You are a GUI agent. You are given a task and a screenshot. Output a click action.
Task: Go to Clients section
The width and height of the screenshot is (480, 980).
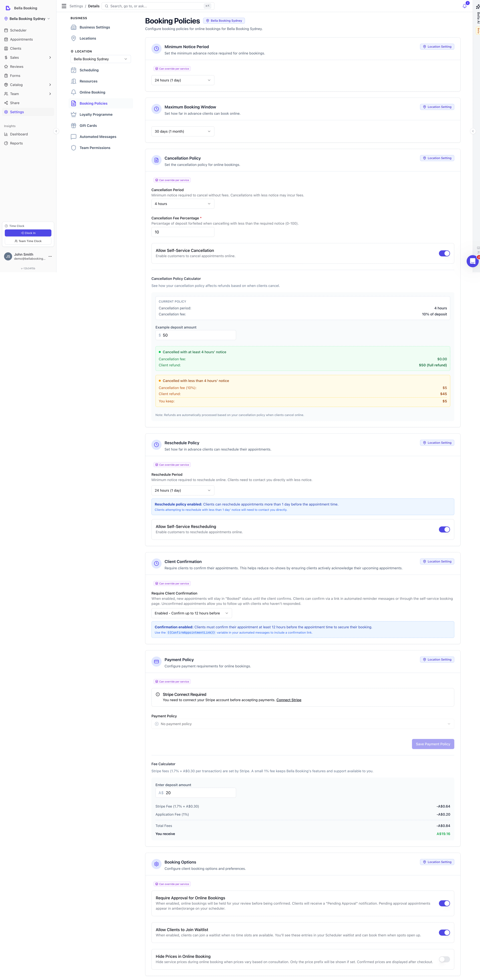(x=28, y=49)
